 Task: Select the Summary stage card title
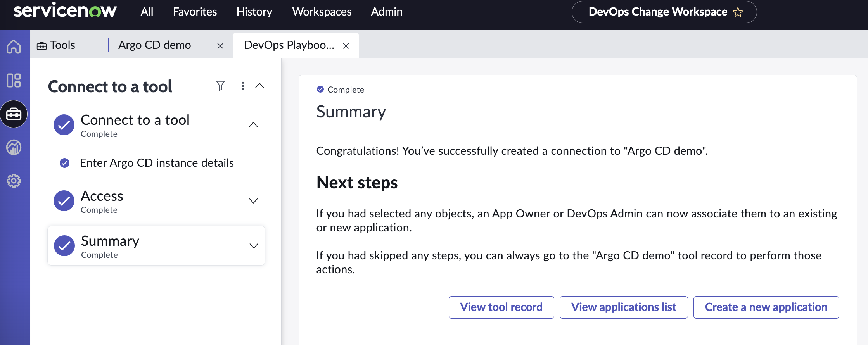click(x=110, y=241)
